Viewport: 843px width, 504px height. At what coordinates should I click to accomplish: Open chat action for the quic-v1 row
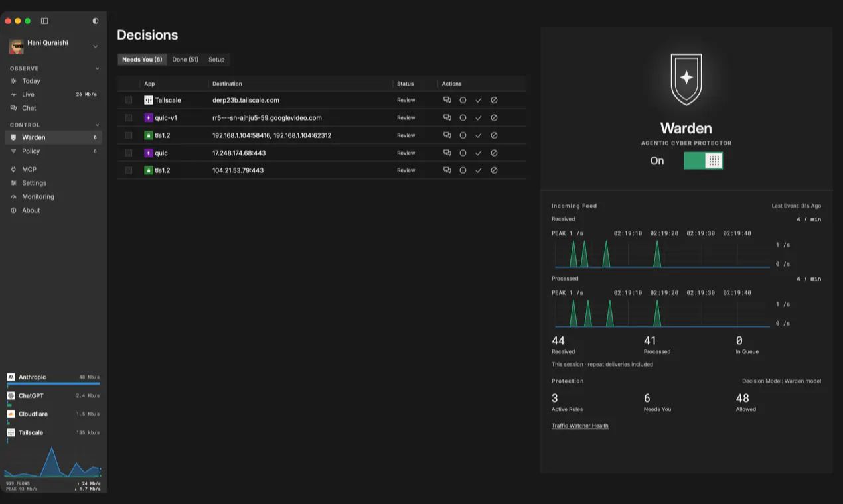[x=447, y=117]
